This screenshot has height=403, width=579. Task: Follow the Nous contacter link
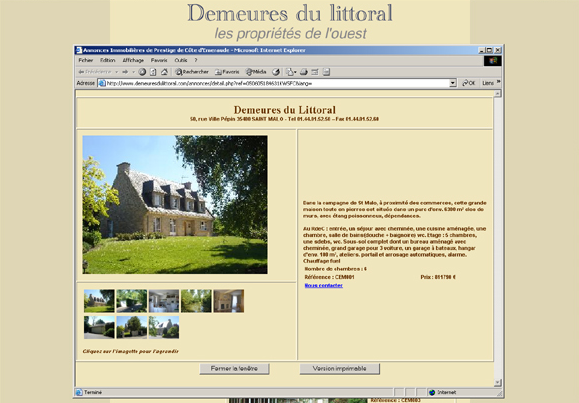click(323, 286)
